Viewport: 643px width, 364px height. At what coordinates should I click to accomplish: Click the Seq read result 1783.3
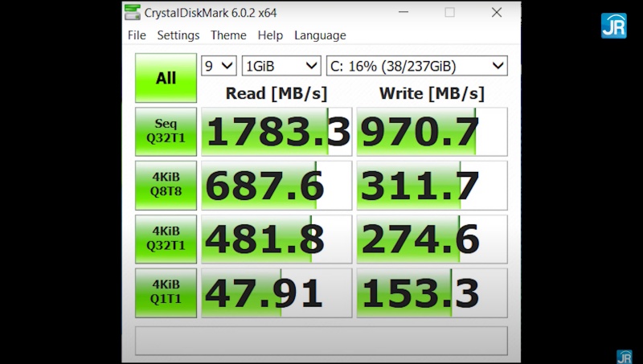276,132
